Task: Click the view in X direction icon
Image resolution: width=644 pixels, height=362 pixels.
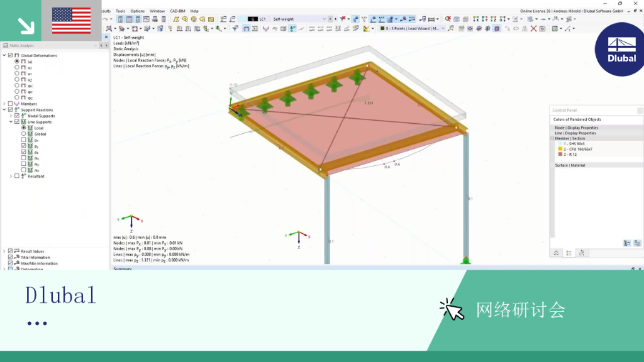Action: coord(476,19)
